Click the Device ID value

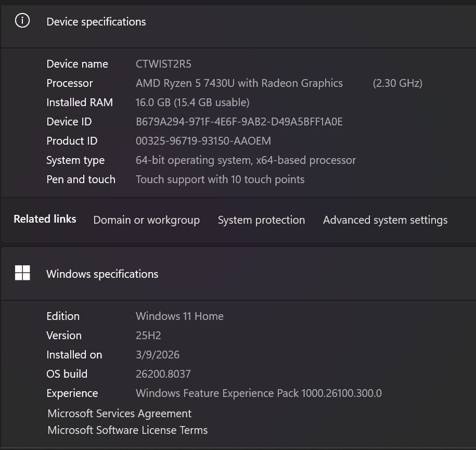(239, 122)
